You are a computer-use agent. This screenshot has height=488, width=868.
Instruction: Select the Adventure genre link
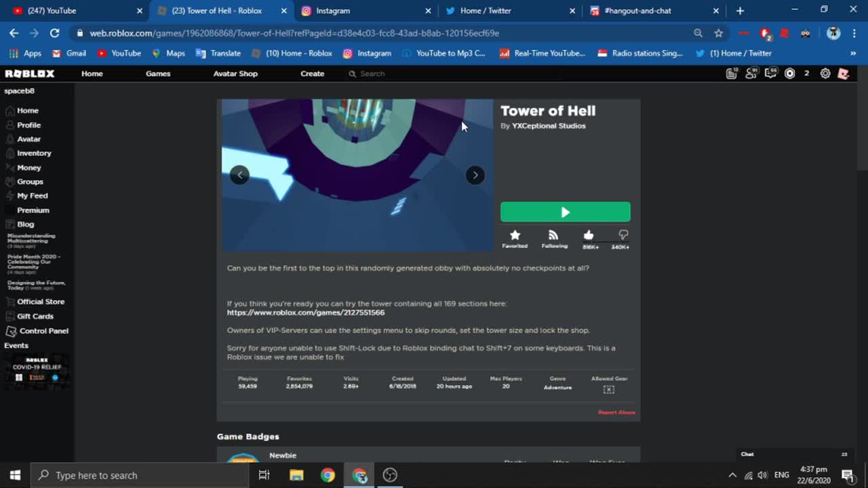pos(557,387)
